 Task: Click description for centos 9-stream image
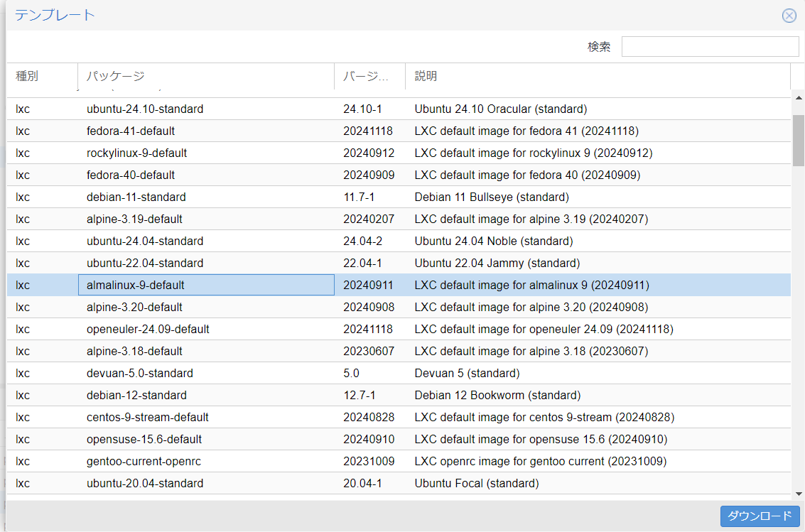pyautogui.click(x=545, y=418)
